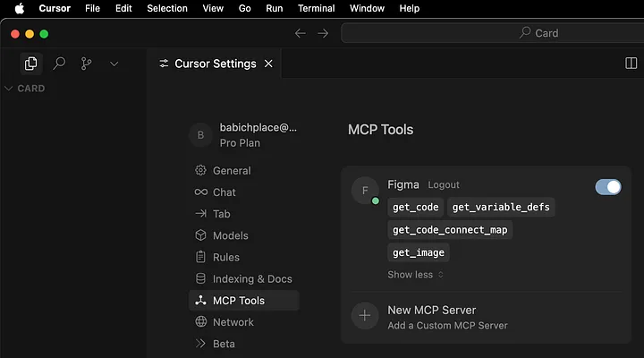
Task: Click the get_variable_defs tool chip
Action: [x=501, y=207]
